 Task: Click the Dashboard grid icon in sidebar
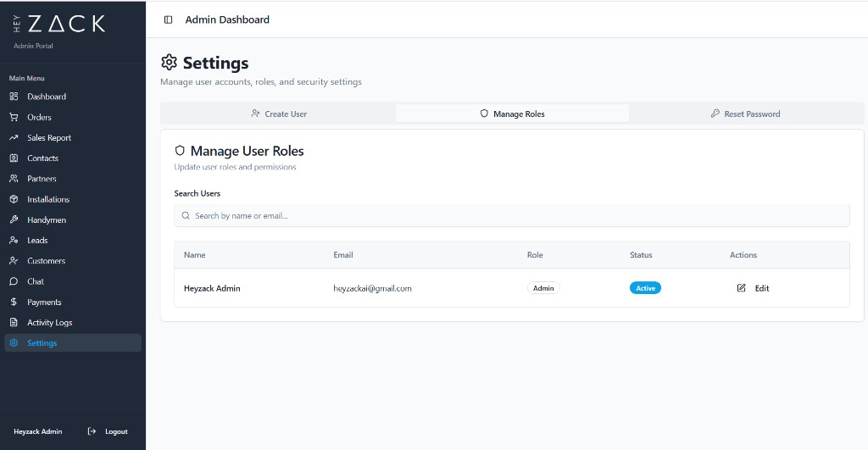coord(14,97)
